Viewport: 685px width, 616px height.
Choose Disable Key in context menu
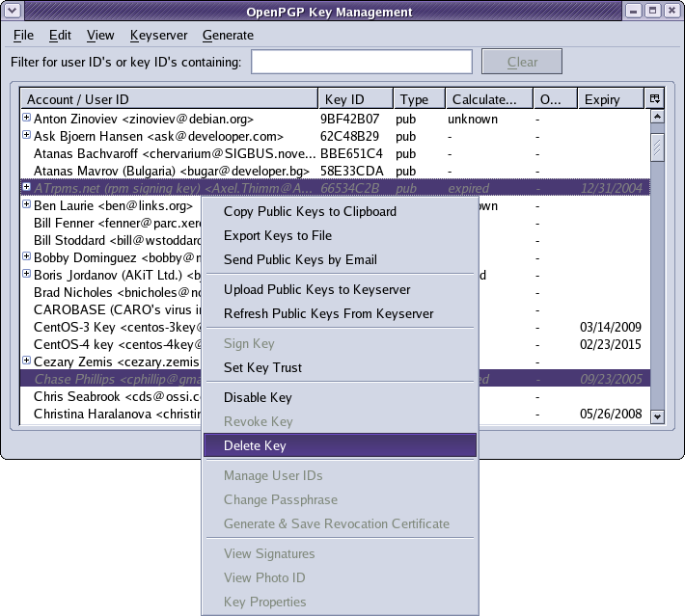[340, 397]
